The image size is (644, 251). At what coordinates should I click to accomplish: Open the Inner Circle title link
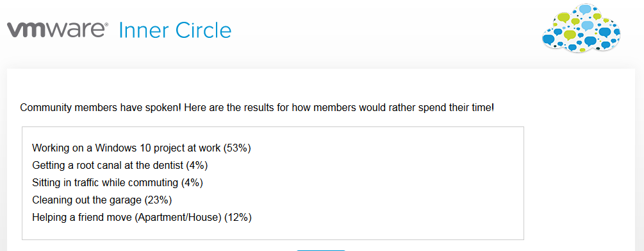175,30
